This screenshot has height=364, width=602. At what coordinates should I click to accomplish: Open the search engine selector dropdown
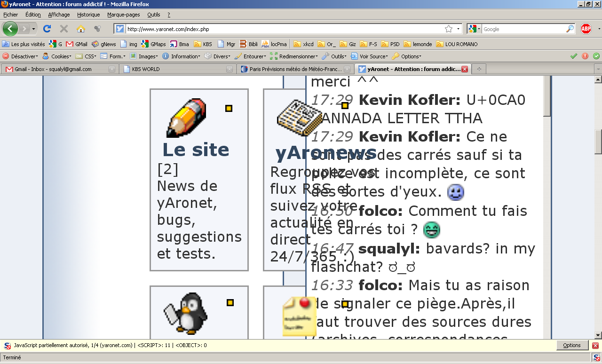(x=474, y=29)
